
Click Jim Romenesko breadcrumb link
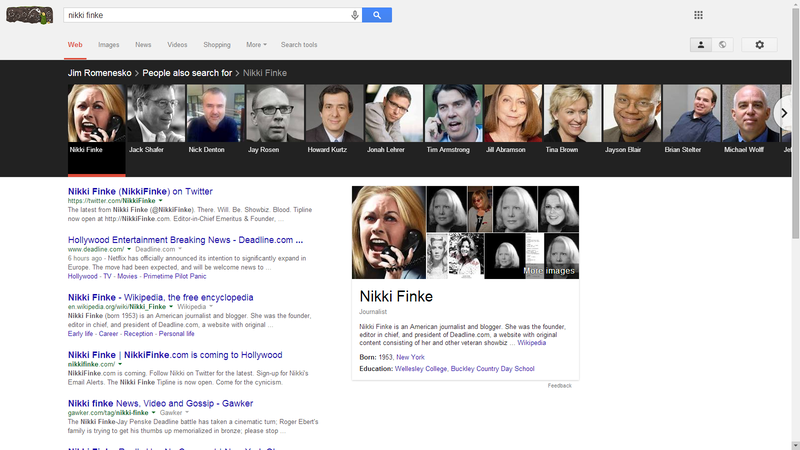[x=99, y=73]
